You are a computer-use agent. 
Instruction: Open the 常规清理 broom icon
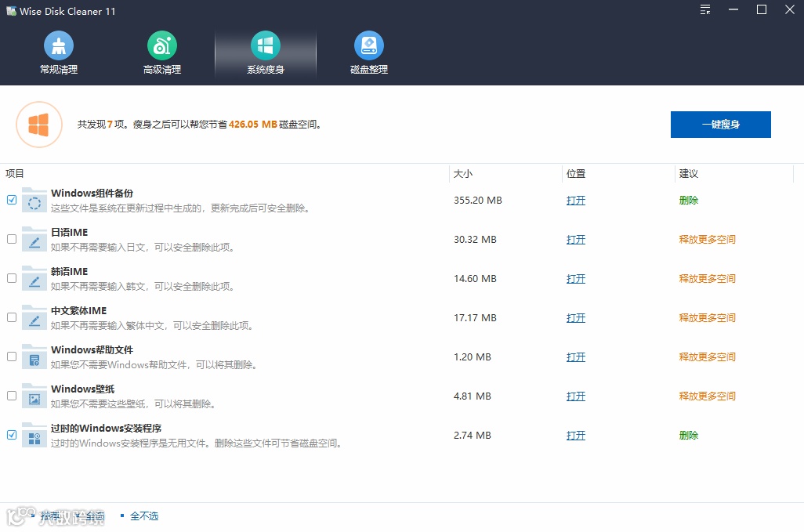[59, 45]
